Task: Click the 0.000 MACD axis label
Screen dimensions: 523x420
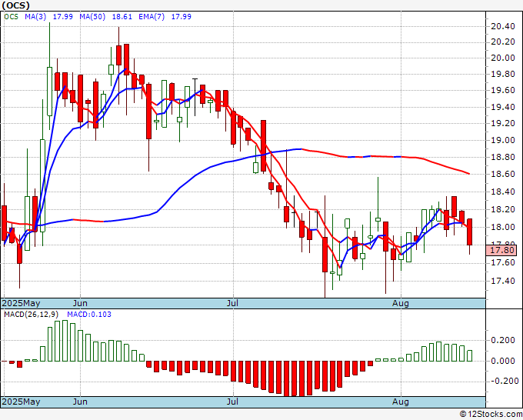Action: tap(505, 361)
